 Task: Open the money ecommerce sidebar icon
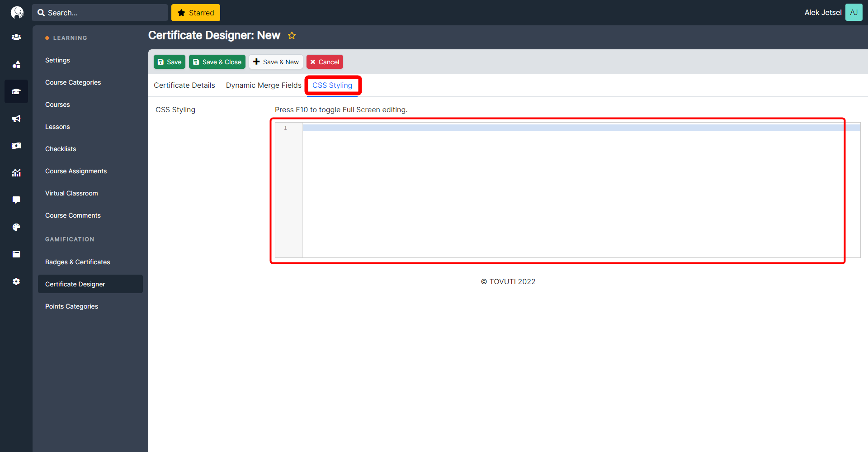pos(16,146)
